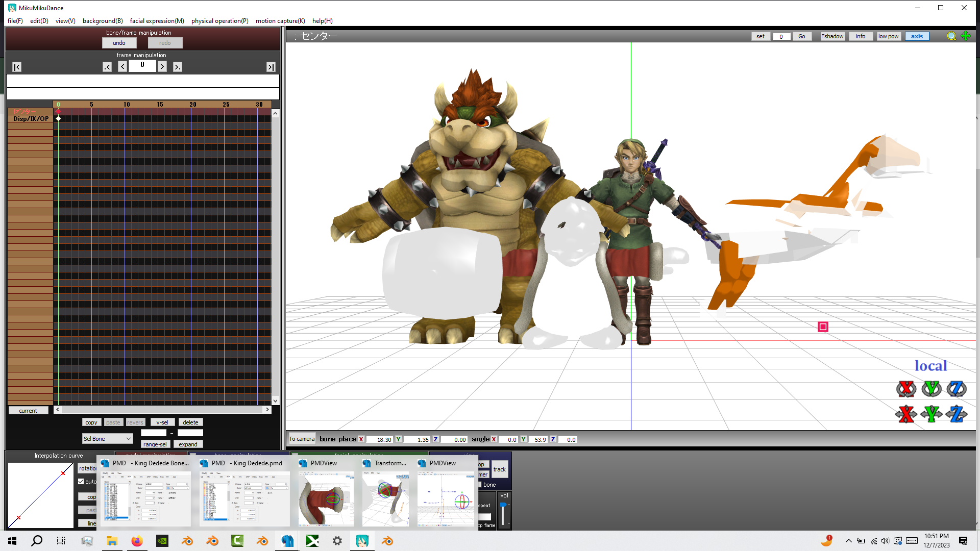980x551 pixels.
Task: Select the pink center bone marker in viewport
Action: (x=823, y=327)
